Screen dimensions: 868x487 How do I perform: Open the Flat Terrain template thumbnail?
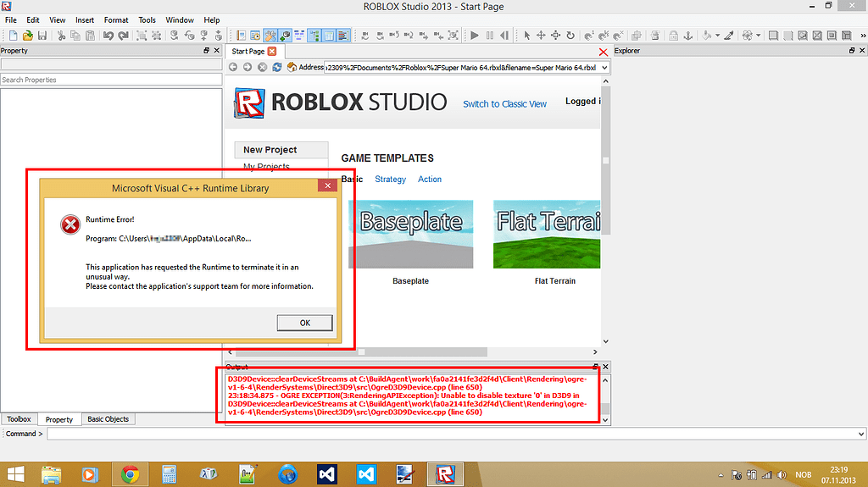click(x=547, y=234)
